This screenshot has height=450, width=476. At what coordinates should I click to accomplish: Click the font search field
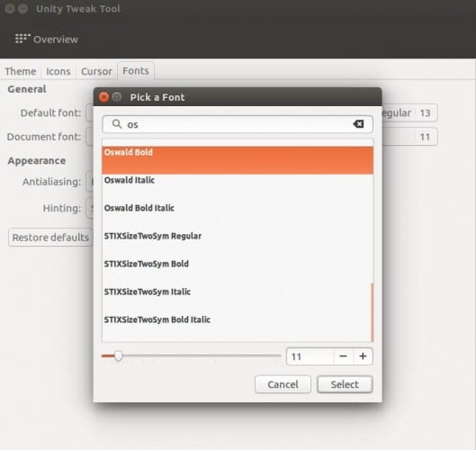tap(238, 124)
